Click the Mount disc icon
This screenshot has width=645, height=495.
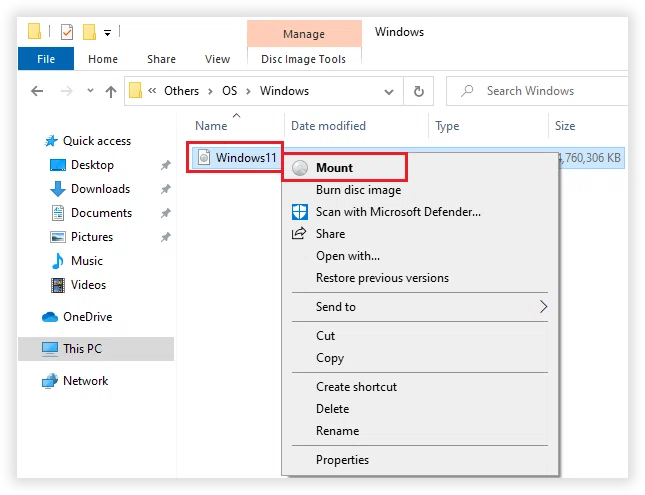pyautogui.click(x=300, y=167)
